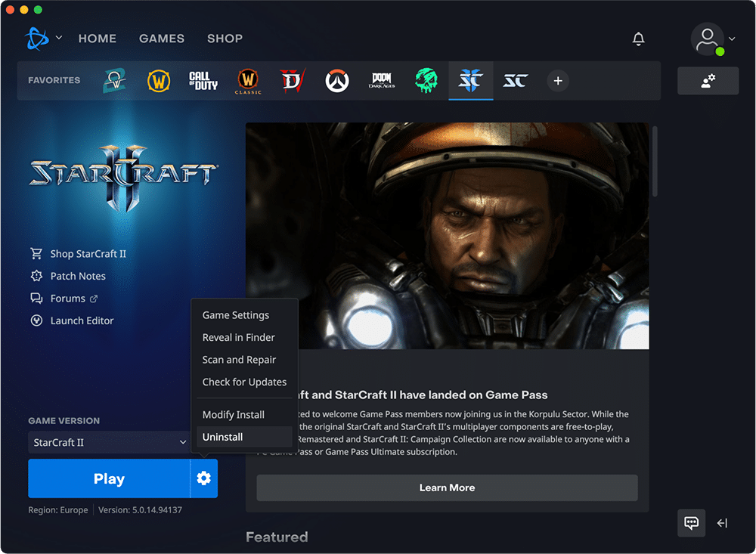The image size is (756, 554).
Task: Choose Game Settings from options menu
Action: pos(244,315)
